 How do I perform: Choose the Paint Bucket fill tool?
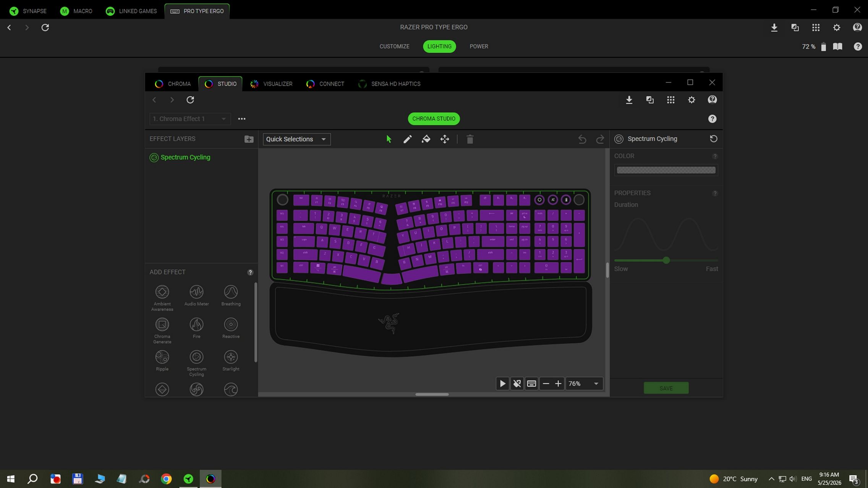[426, 139]
